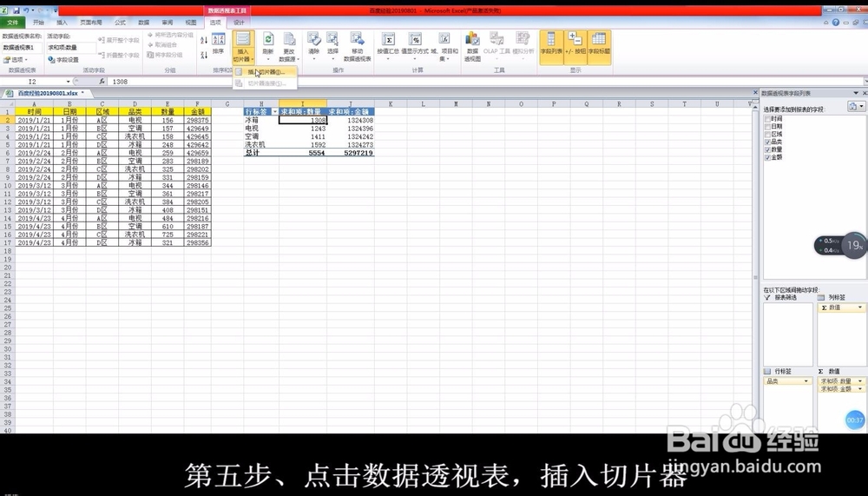Click the Undo arrow icon

click(26, 10)
